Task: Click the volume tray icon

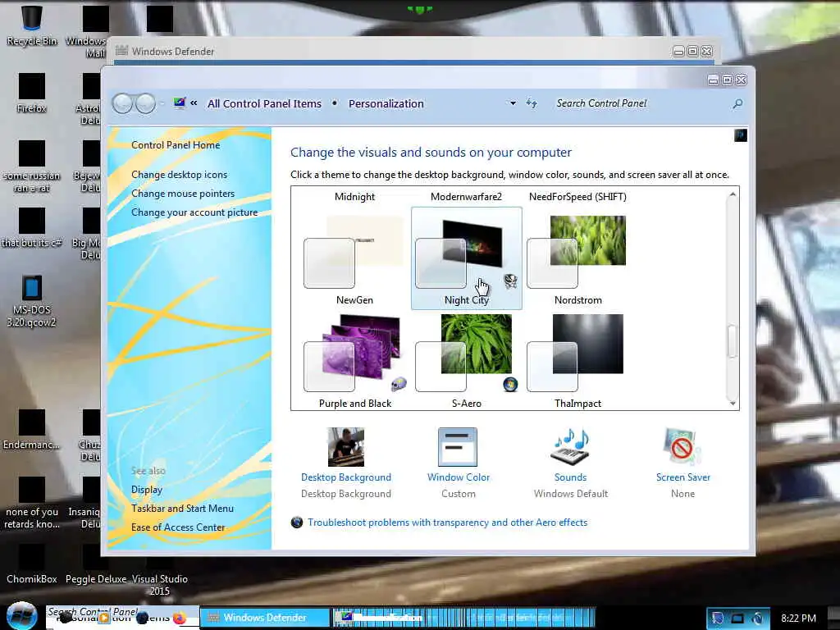Action: [x=757, y=619]
